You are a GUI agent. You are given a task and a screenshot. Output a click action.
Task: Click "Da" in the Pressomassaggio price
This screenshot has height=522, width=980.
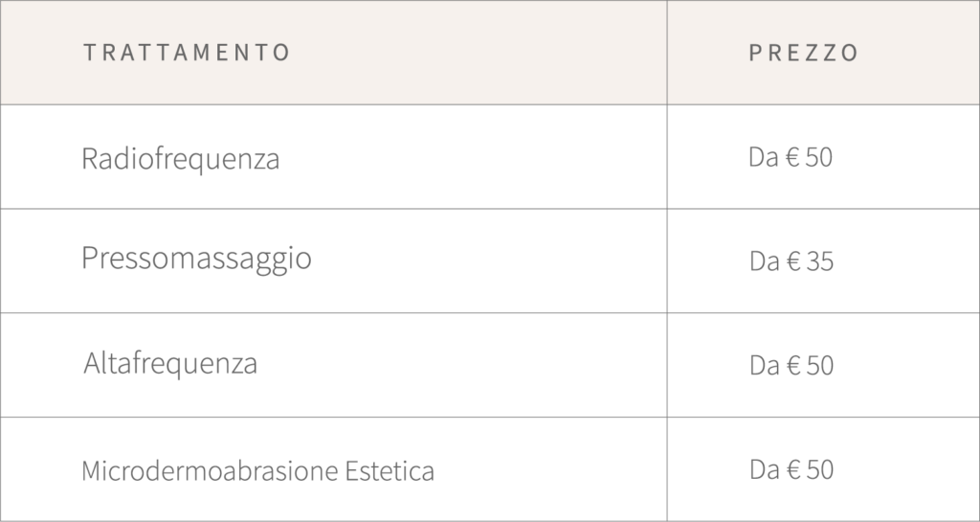pos(764,261)
